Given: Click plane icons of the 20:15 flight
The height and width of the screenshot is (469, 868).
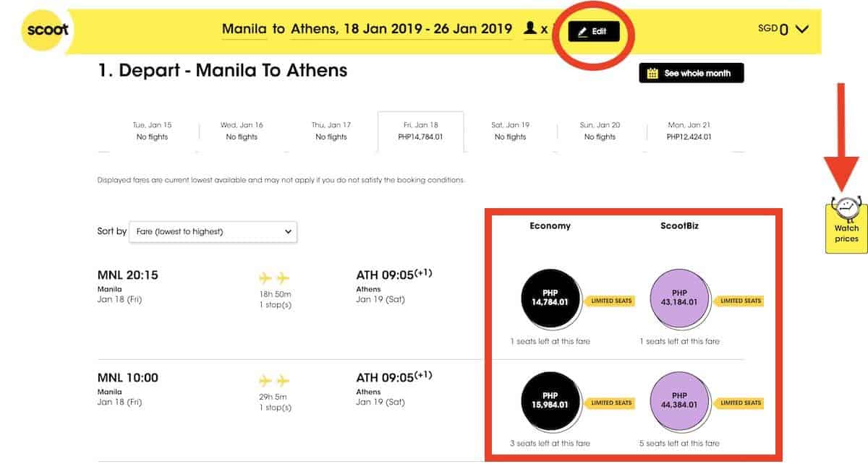Looking at the screenshot, I should pos(274,278).
